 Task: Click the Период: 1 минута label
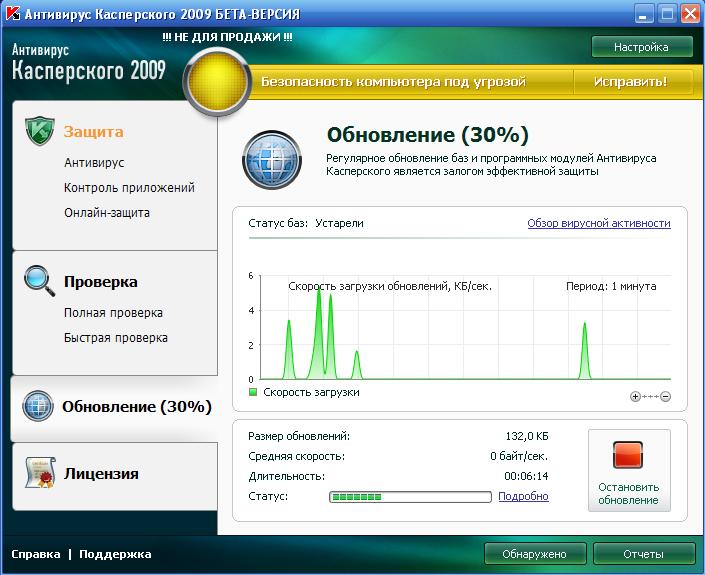tap(611, 286)
